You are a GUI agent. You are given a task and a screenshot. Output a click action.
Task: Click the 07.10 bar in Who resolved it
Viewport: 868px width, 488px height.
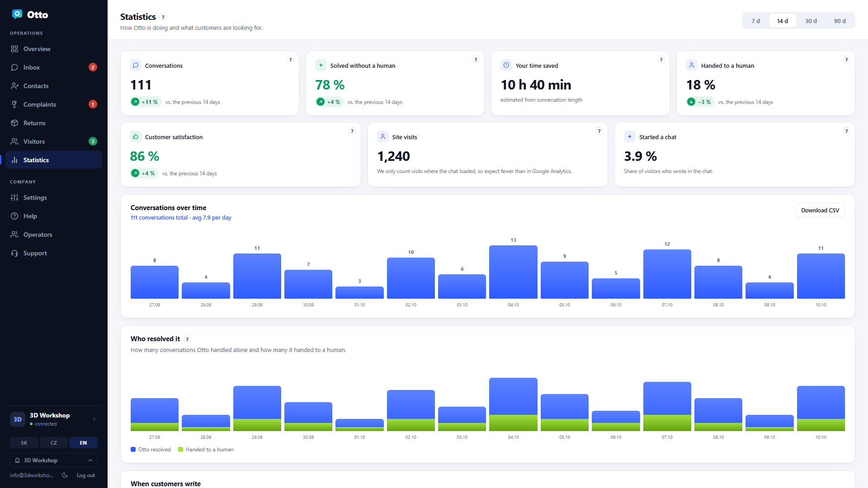pos(667,406)
